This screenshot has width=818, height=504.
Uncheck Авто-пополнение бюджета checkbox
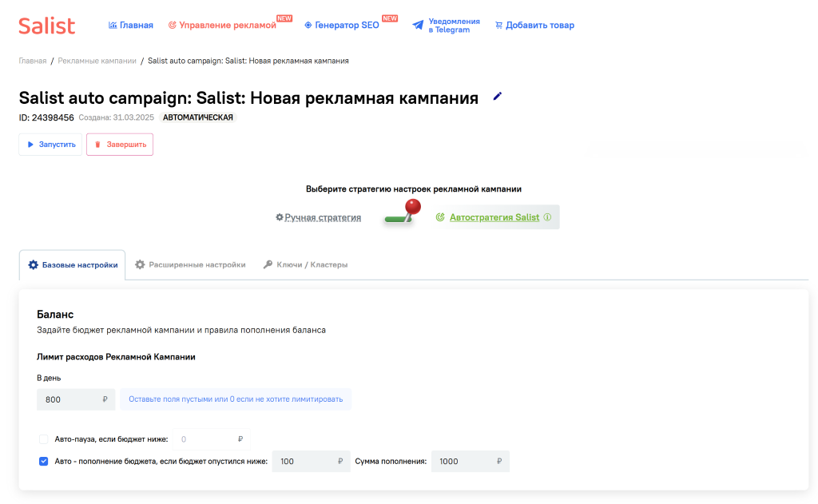tap(44, 461)
